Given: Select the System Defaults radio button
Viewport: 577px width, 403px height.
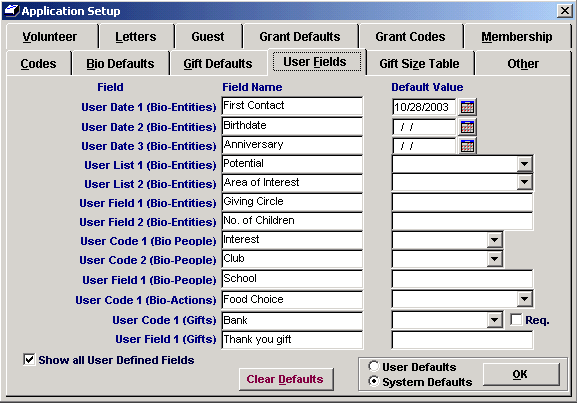Looking at the screenshot, I should 374,381.
